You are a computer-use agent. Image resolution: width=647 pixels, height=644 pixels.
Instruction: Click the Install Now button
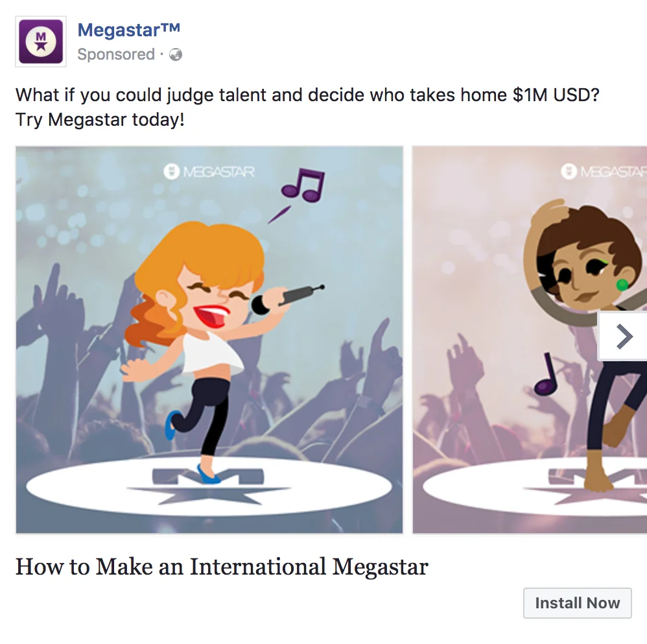click(577, 602)
